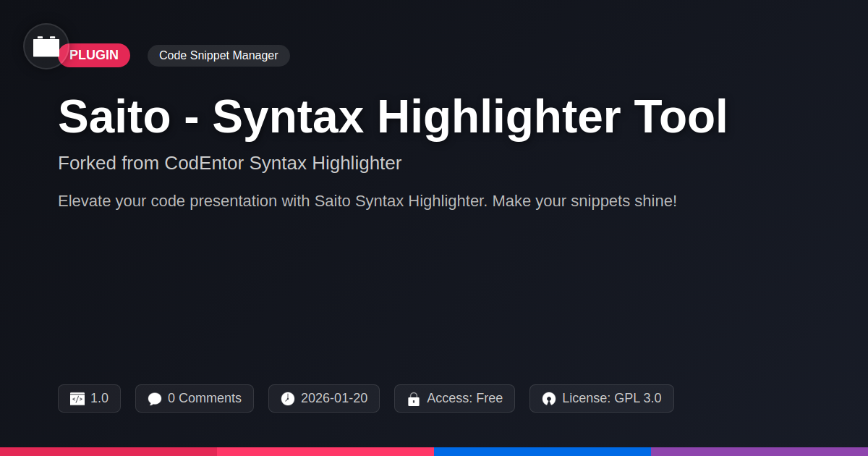Open the Code Snippet Manager category tag
Image resolution: width=868 pixels, height=456 pixels.
pyautogui.click(x=218, y=56)
